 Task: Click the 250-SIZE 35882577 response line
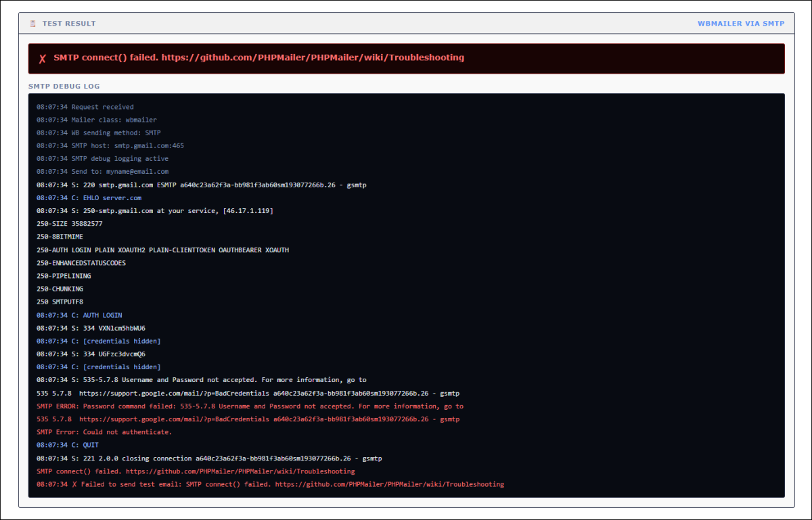point(70,224)
